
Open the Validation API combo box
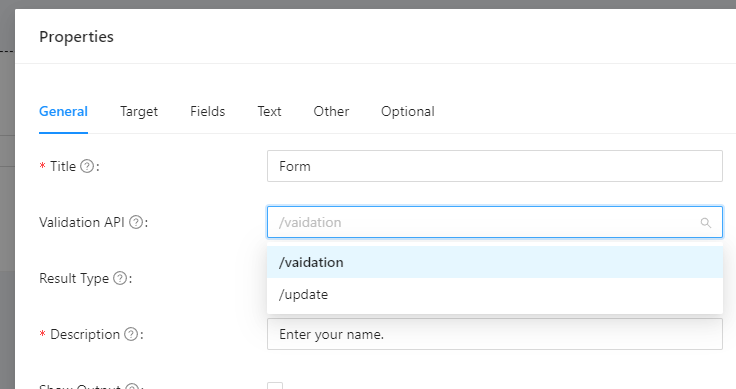pyautogui.click(x=495, y=222)
